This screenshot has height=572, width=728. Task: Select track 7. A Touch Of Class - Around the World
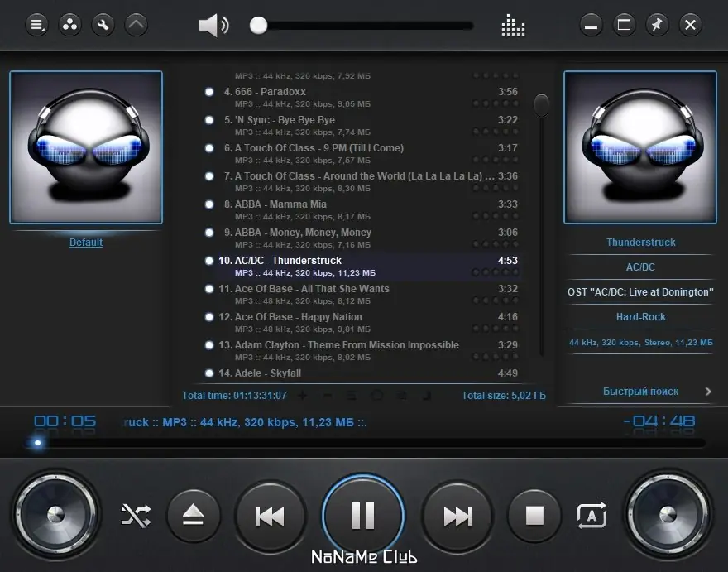pyautogui.click(x=362, y=181)
